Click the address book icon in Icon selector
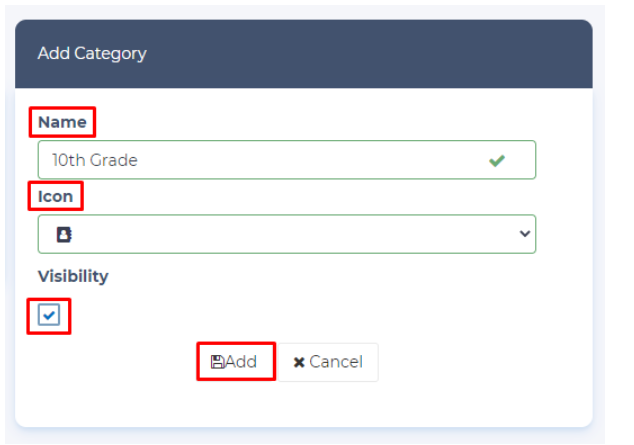This screenshot has height=445, width=634. (x=63, y=235)
